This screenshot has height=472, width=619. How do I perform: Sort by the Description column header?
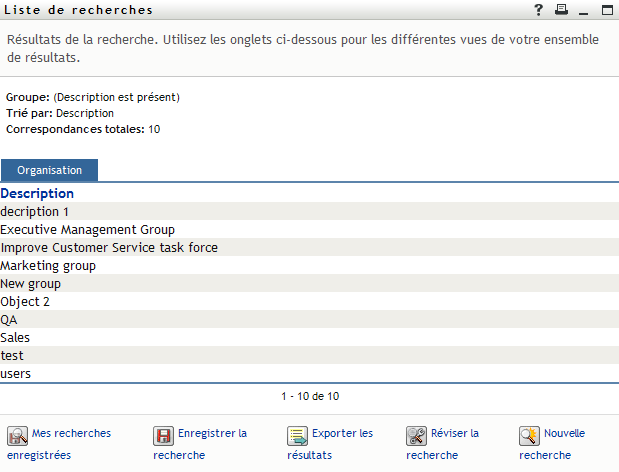tap(37, 194)
